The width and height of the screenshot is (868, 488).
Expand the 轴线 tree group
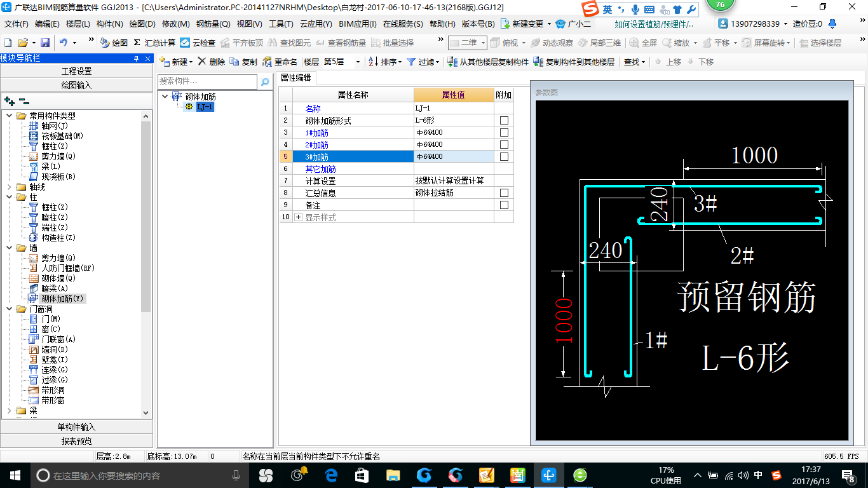(x=10, y=187)
